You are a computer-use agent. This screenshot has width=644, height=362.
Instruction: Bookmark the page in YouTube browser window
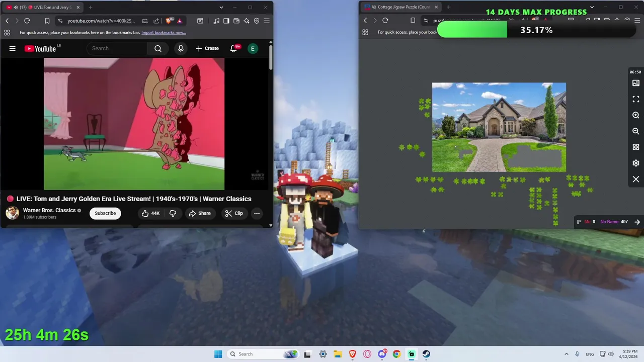[47, 21]
